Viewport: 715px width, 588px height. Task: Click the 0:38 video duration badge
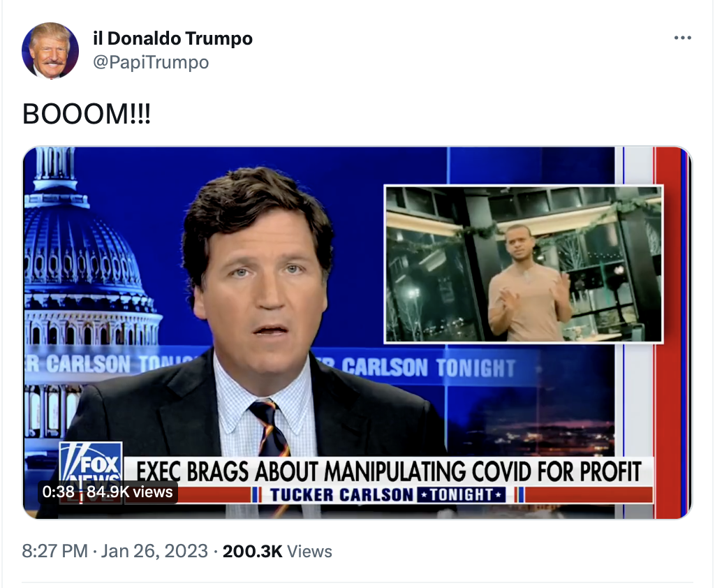(x=58, y=492)
